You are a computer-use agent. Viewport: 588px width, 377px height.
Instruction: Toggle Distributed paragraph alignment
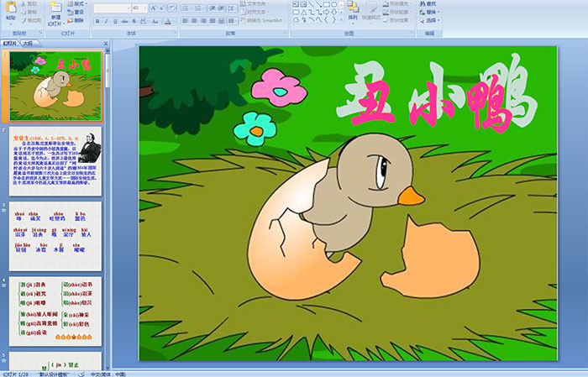pyautogui.click(x=221, y=21)
